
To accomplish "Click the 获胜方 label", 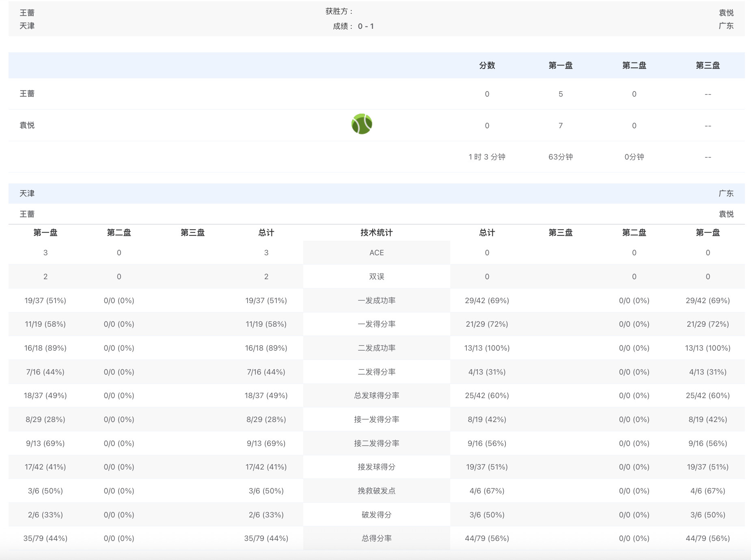I will [x=339, y=12].
